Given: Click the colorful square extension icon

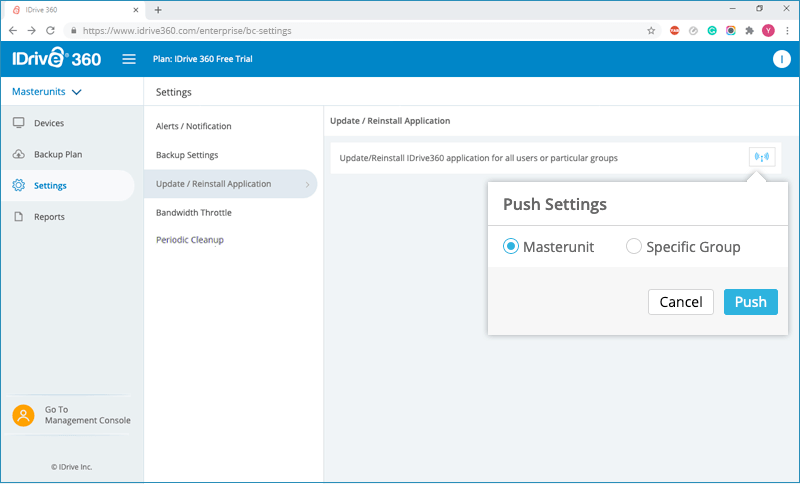Looking at the screenshot, I should click(x=731, y=31).
